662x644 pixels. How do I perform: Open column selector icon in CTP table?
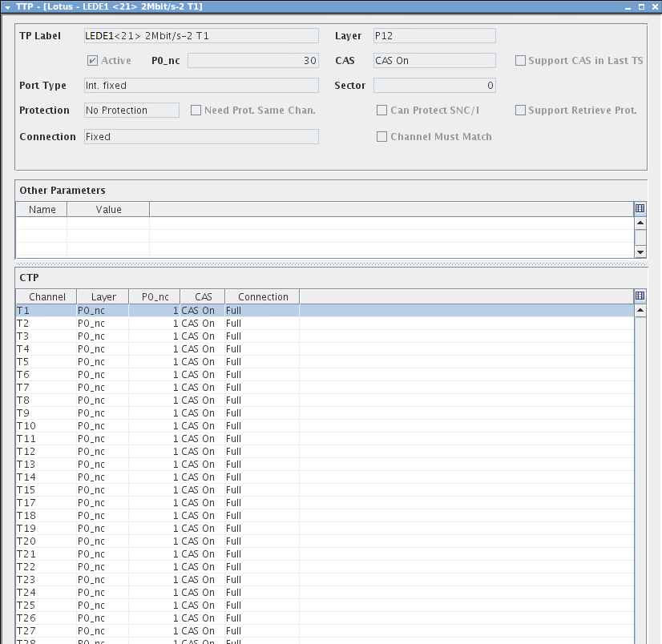point(640,296)
